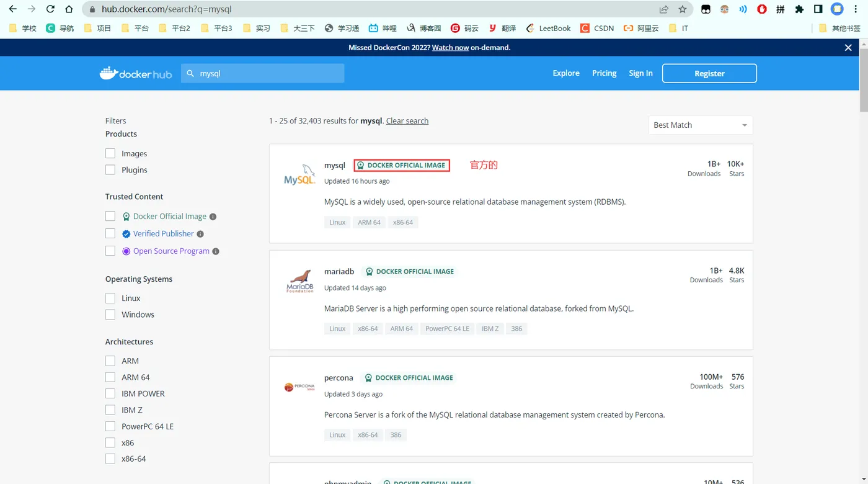Check the x86-64 architecture box
This screenshot has height=484, width=868.
(110, 459)
